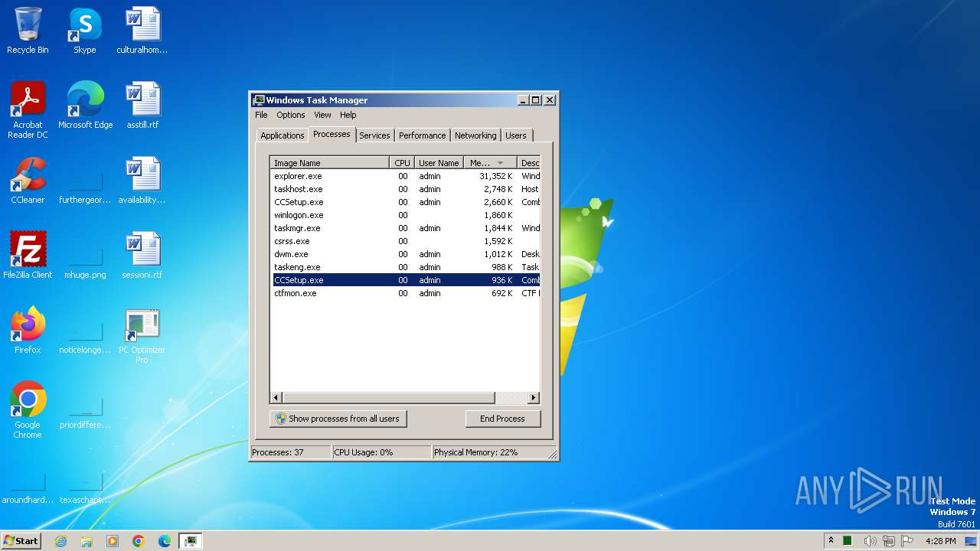Image resolution: width=980 pixels, height=551 pixels.
Task: Open the Options menu
Action: (x=291, y=115)
